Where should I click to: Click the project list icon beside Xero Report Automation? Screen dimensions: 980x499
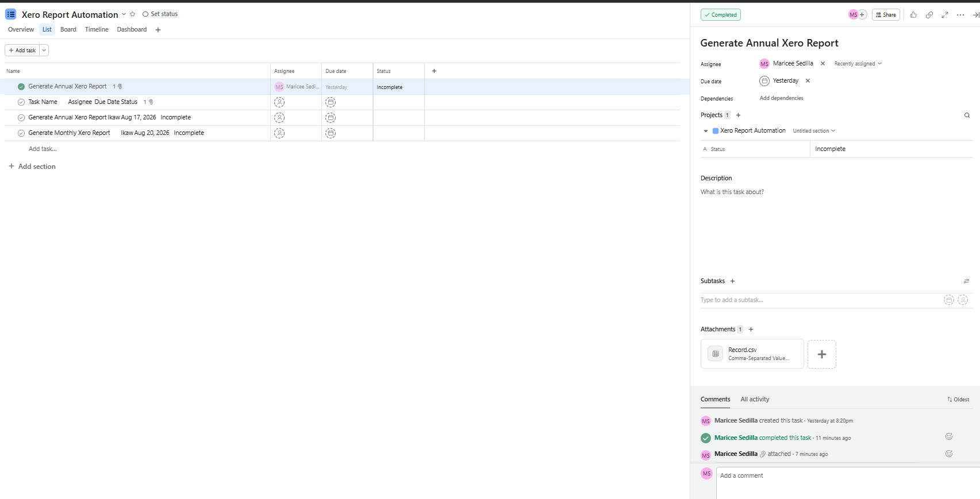pos(10,14)
